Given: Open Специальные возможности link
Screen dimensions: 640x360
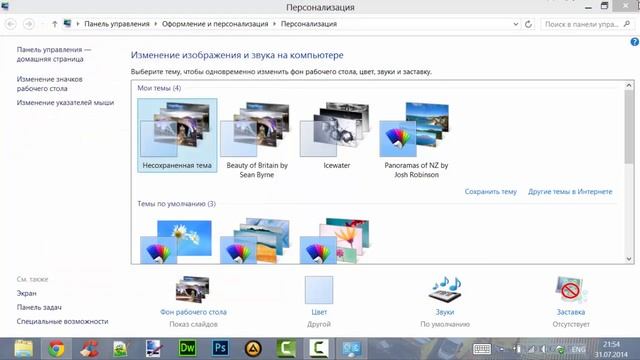Looking at the screenshot, I should (62, 321).
